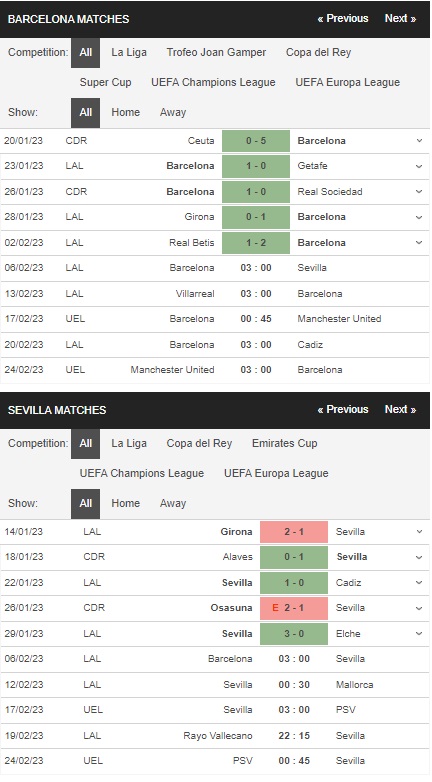The image size is (432, 782).
Task: Open the Barcelona vs Manchester United fixture row
Action: [x=215, y=319]
